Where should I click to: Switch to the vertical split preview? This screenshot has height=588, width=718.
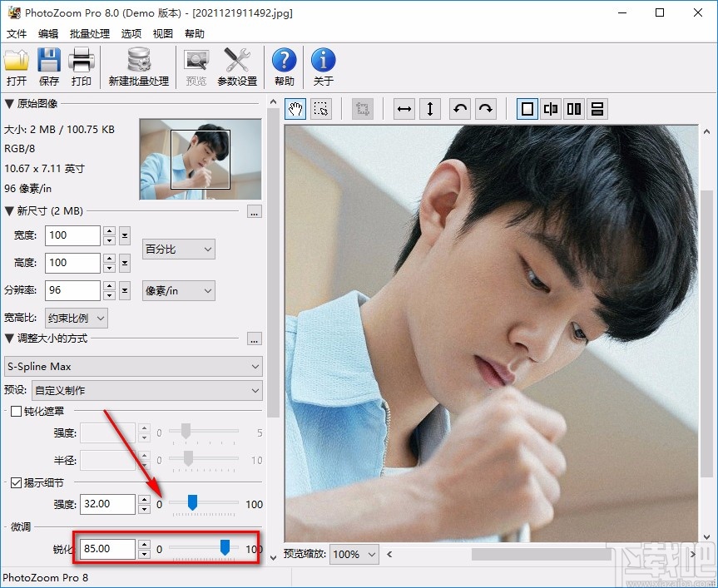click(551, 109)
